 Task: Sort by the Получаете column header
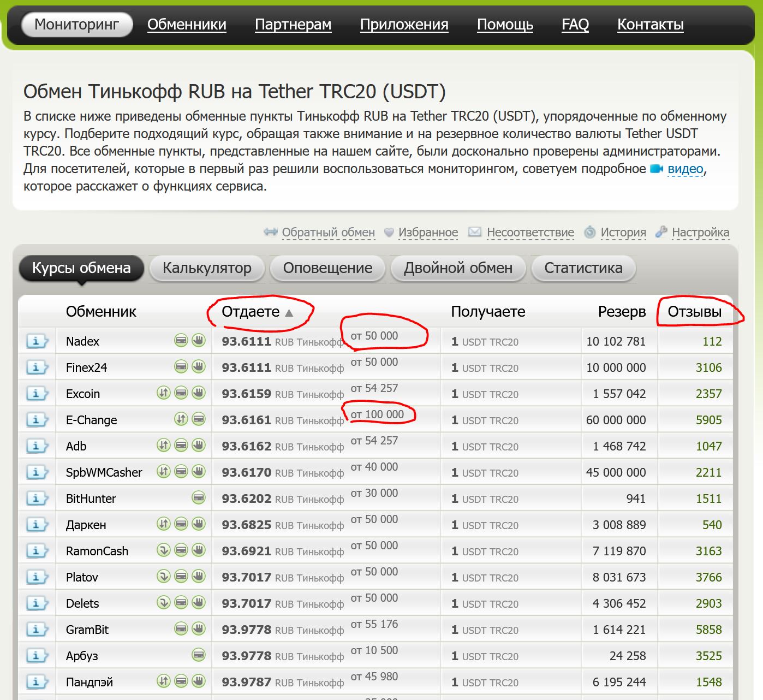(488, 312)
